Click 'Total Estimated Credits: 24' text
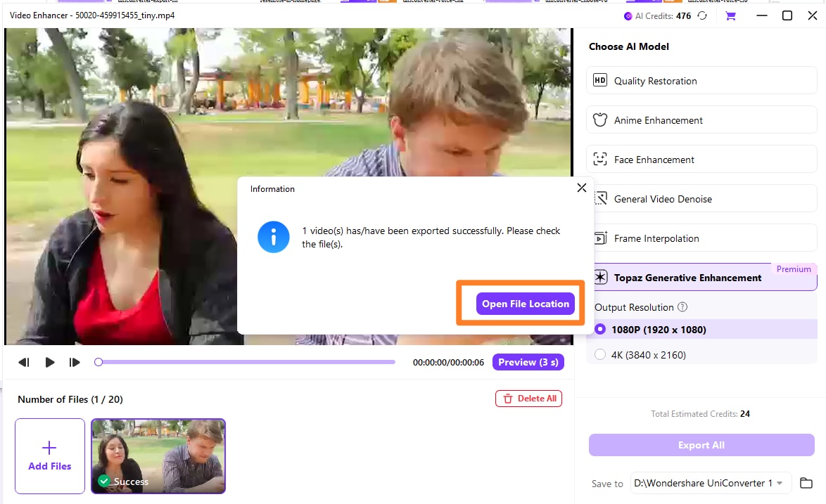Screen dimensions: 826x504 coord(700,414)
